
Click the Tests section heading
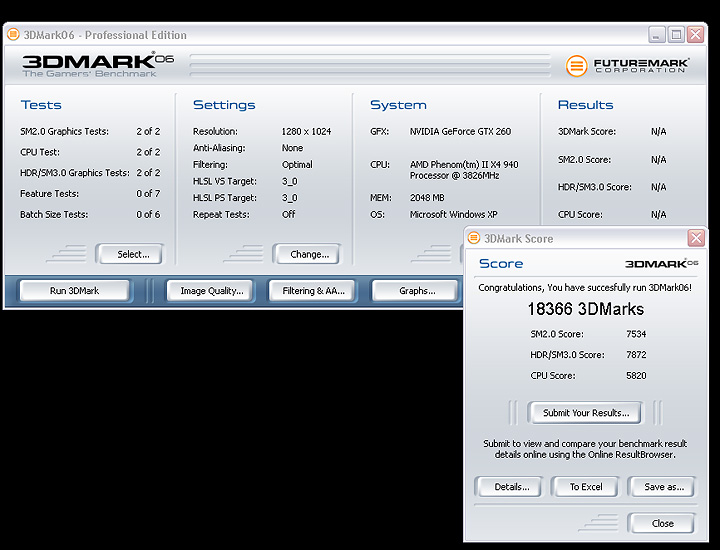point(41,105)
